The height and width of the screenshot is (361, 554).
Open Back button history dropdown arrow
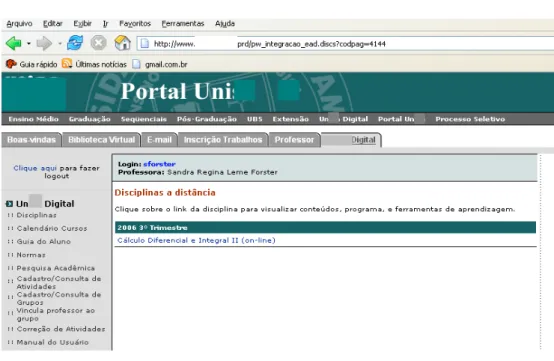[29, 44]
